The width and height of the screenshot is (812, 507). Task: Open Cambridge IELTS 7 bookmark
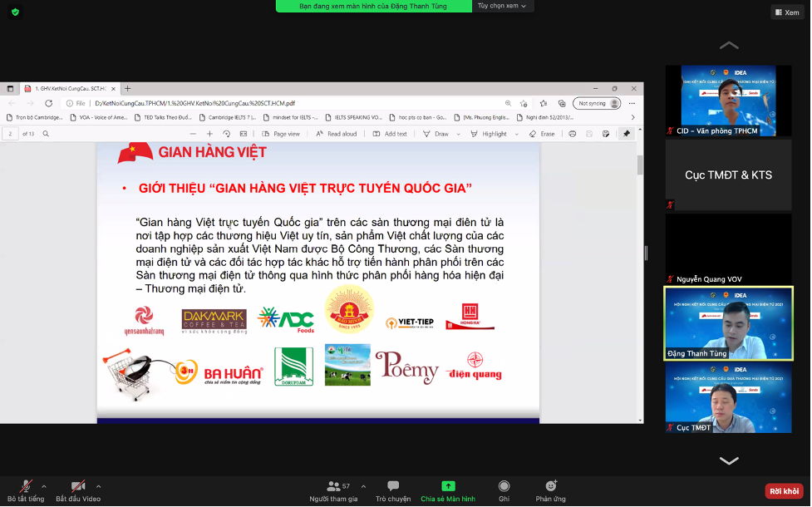(228, 117)
